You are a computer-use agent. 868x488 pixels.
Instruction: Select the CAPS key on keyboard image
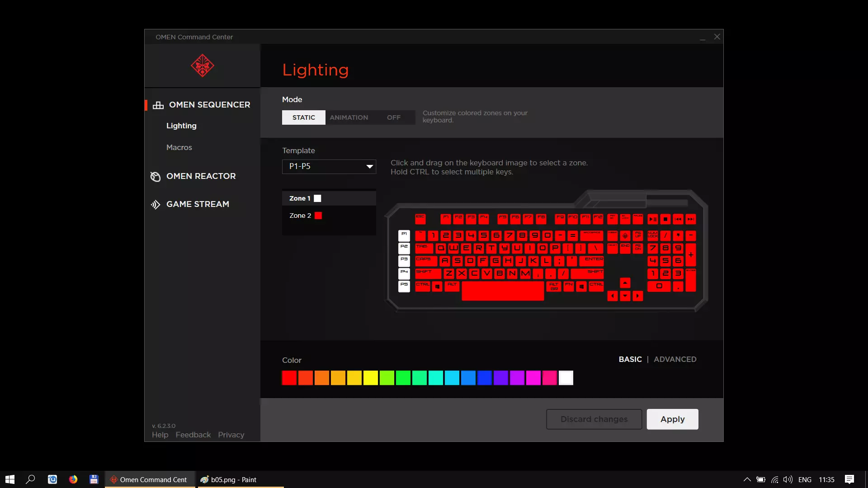point(426,261)
